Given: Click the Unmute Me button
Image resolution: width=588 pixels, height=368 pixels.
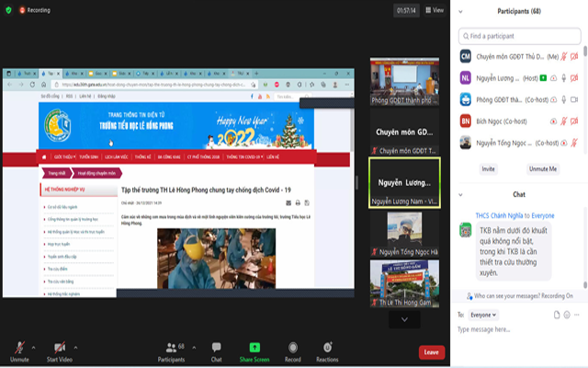Looking at the screenshot, I should tap(543, 169).
